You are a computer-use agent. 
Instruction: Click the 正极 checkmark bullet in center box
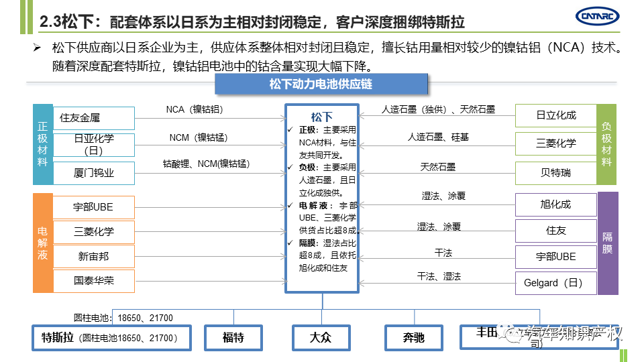click(x=290, y=129)
